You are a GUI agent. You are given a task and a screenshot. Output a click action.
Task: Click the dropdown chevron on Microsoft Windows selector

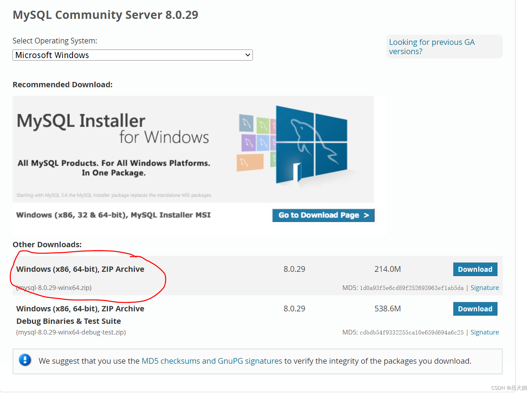(248, 55)
